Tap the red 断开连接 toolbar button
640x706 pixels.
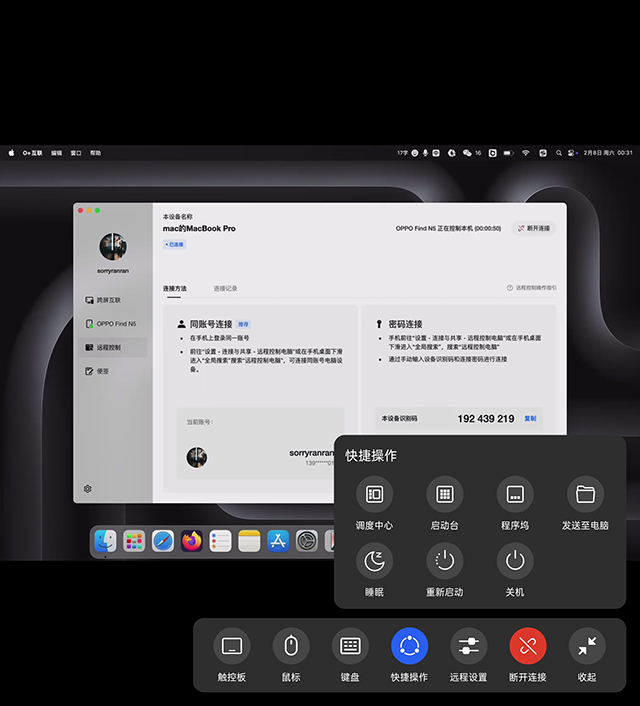[x=528, y=646]
